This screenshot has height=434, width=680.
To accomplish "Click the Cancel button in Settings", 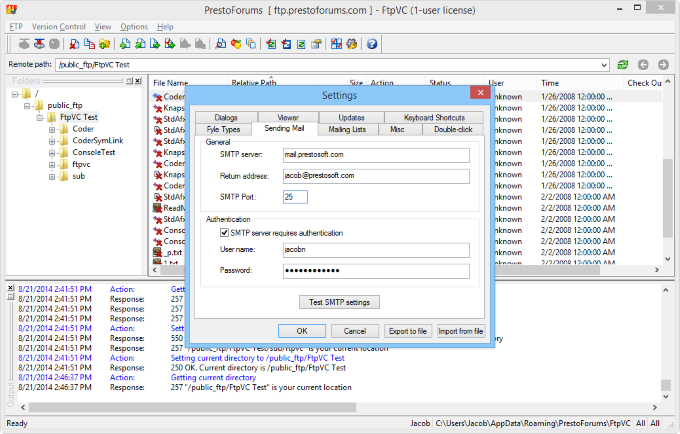I will (x=355, y=331).
